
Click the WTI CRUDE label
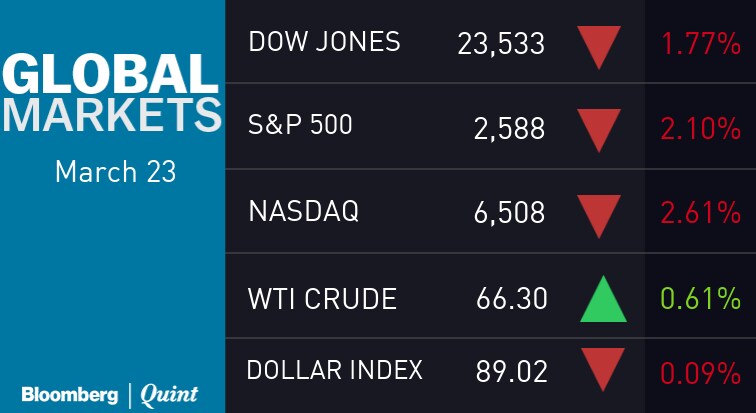pyautogui.click(x=322, y=298)
